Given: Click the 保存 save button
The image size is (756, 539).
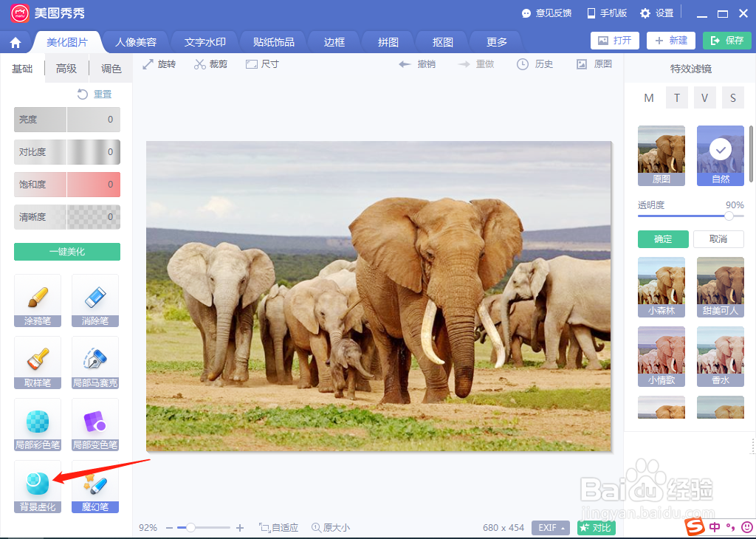Looking at the screenshot, I should click(x=727, y=41).
